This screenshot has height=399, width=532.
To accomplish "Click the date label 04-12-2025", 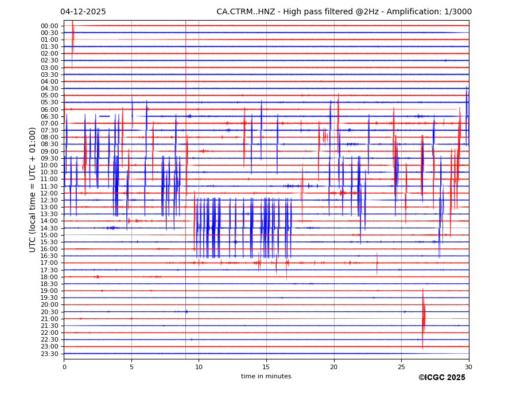I will [83, 12].
